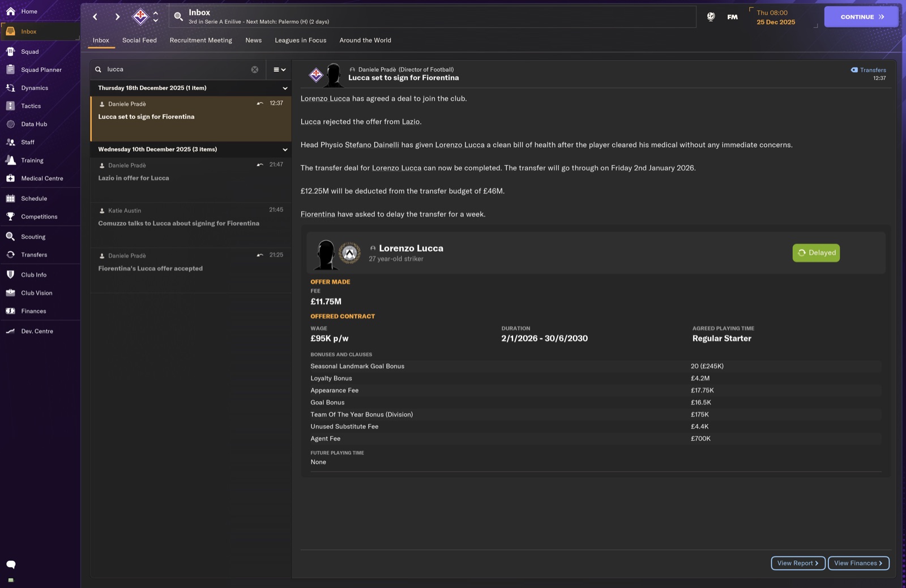This screenshot has width=906, height=588.
Task: Open Fiorentina's Lucca offer accepted message
Action: tap(191, 271)
